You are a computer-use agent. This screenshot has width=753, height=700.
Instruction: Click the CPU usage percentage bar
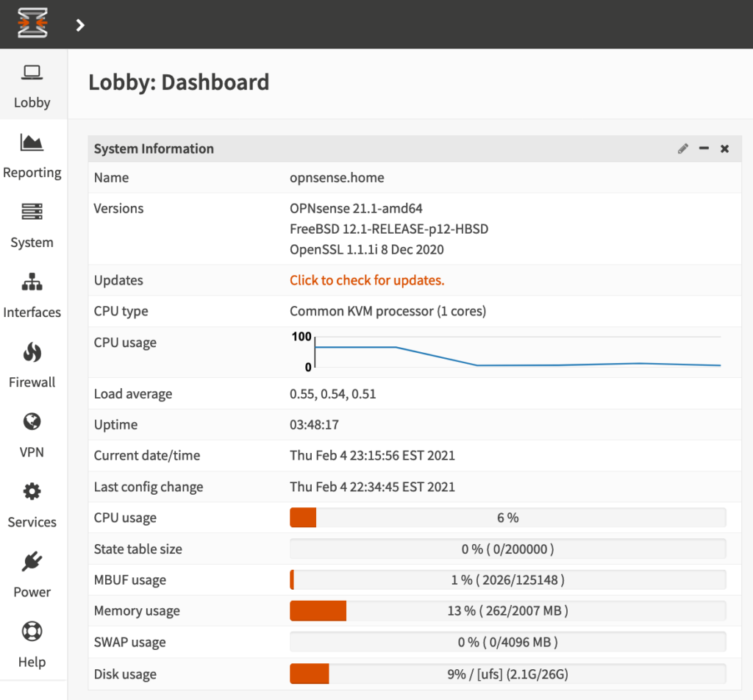(507, 518)
